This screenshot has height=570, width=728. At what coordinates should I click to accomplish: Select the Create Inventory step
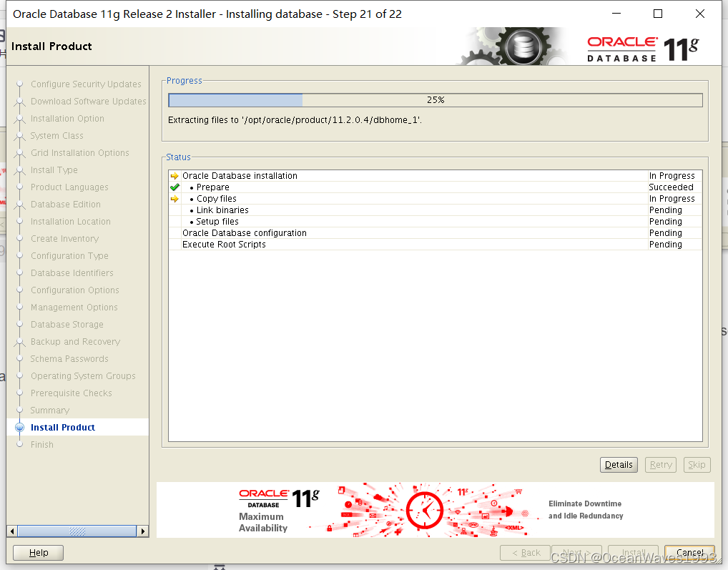[64, 239]
